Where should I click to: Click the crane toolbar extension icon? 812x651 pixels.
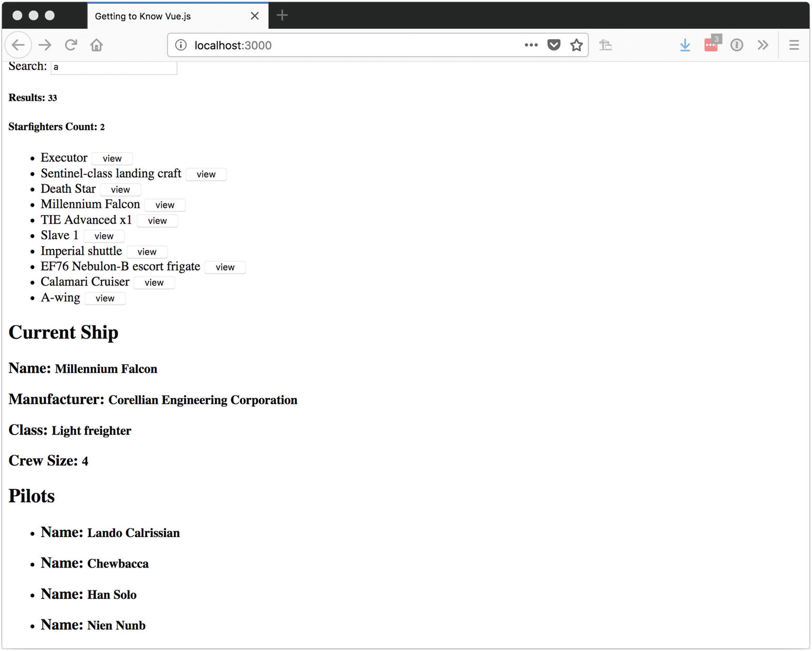pos(605,45)
